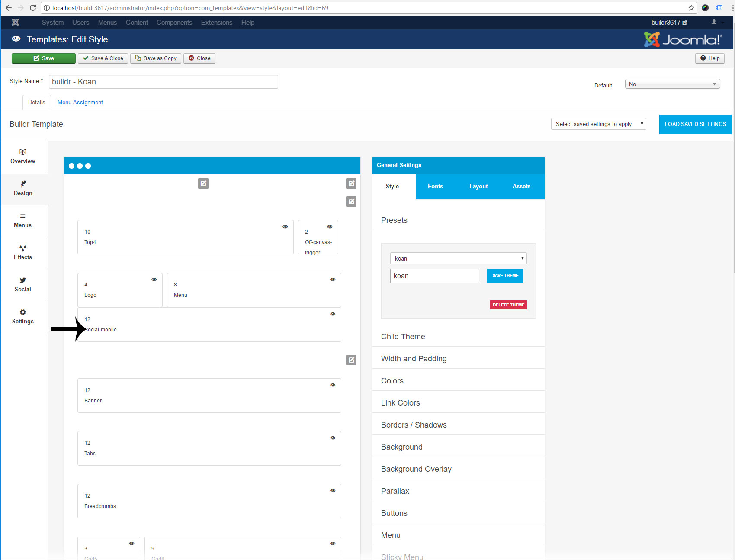
Task: Click Save as Copy button
Action: tap(156, 58)
